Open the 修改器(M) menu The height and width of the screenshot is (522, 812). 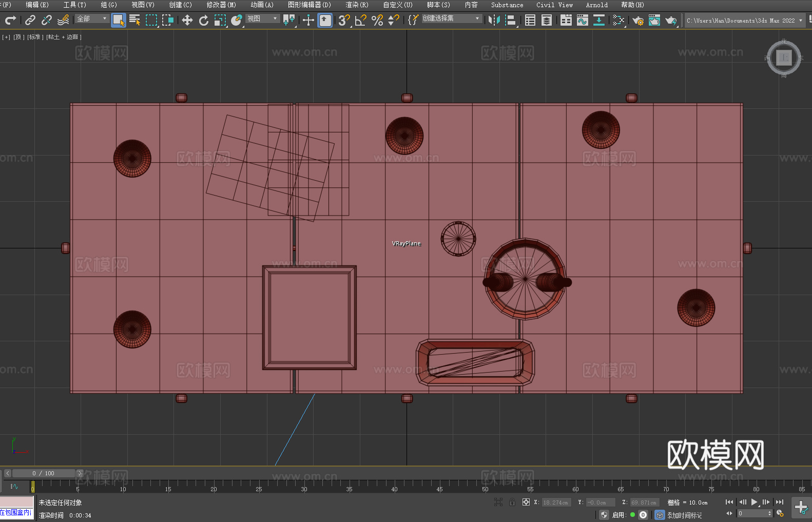(221, 5)
